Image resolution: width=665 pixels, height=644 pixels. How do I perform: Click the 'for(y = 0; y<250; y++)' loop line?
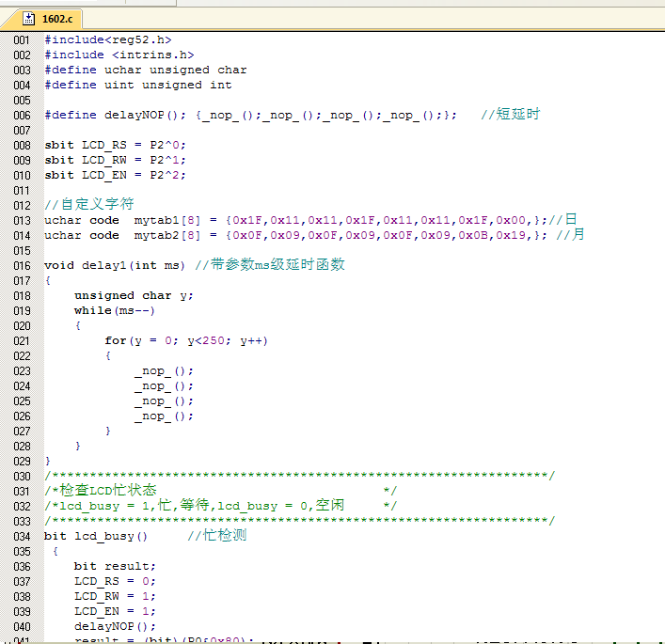186,340
